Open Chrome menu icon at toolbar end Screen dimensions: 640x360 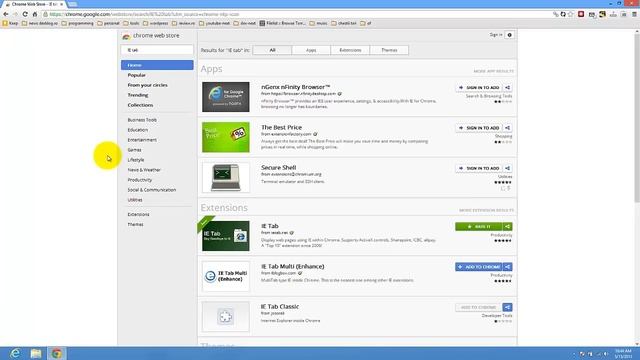coord(634,14)
